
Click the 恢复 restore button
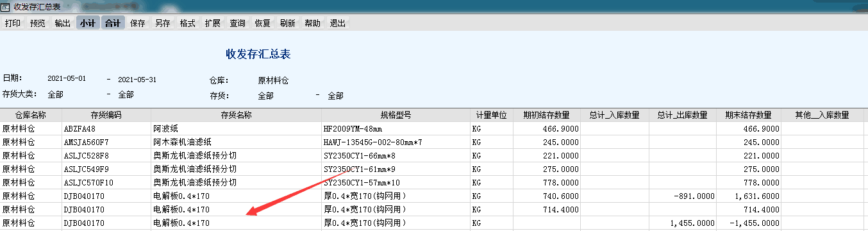point(263,23)
